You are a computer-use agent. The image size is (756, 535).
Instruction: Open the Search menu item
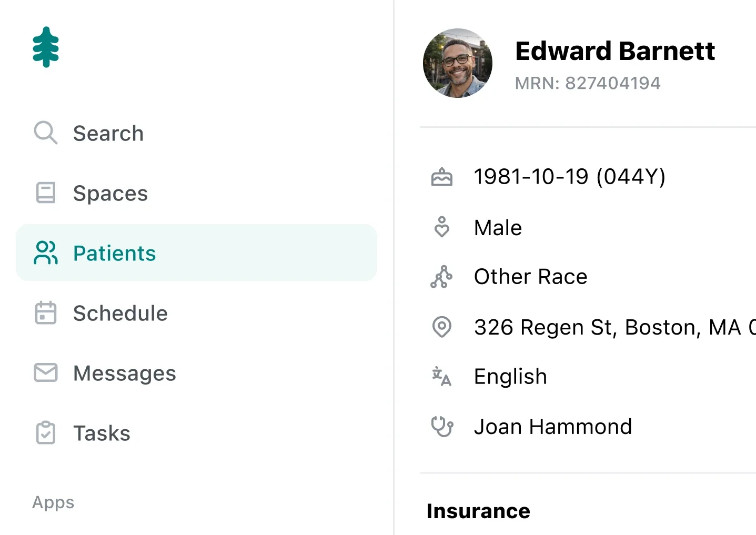pyautogui.click(x=108, y=134)
